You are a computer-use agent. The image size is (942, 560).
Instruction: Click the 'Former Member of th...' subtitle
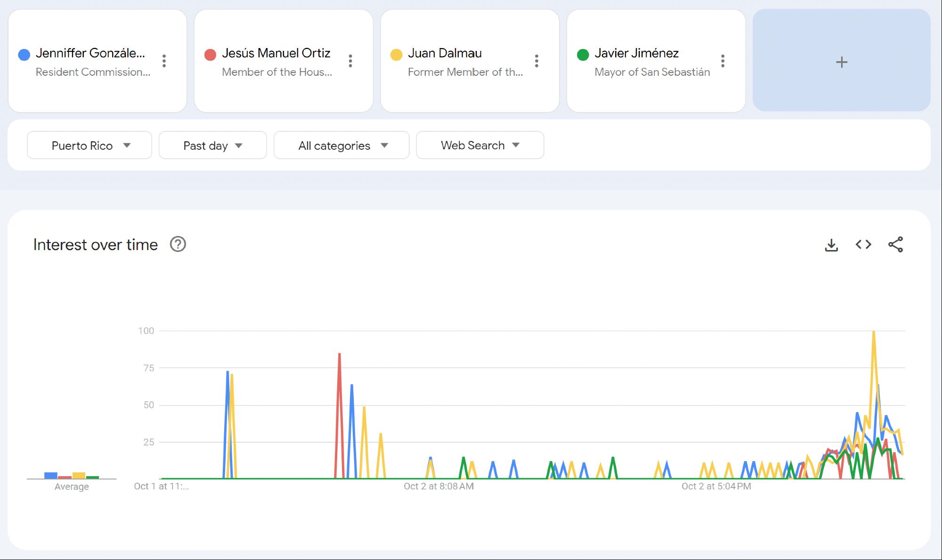465,72
